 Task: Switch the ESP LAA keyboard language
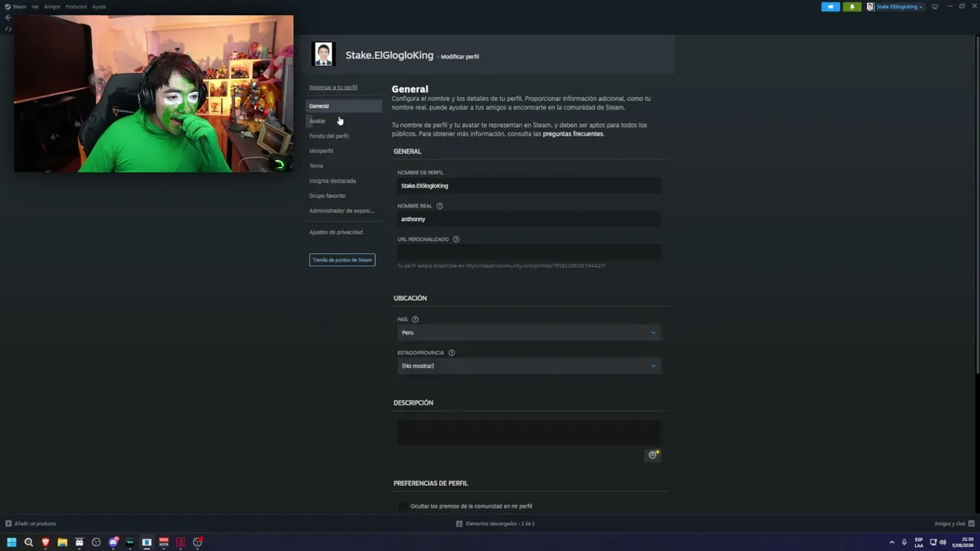click(919, 543)
